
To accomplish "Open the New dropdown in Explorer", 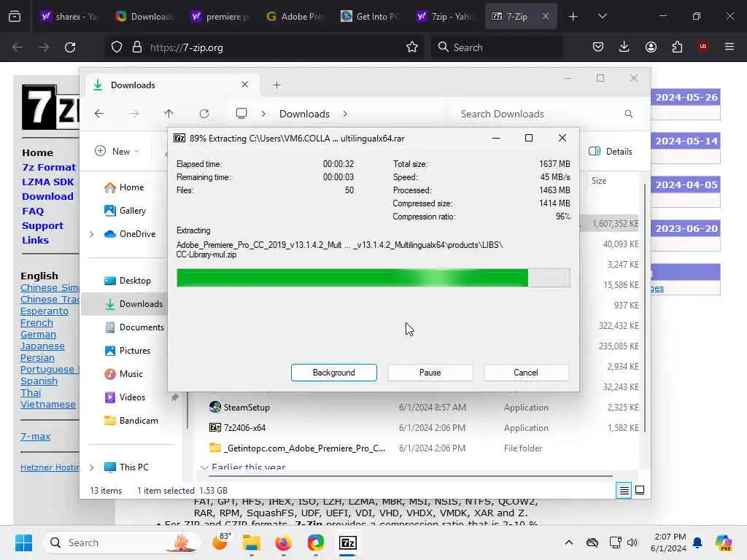I will [x=117, y=152].
